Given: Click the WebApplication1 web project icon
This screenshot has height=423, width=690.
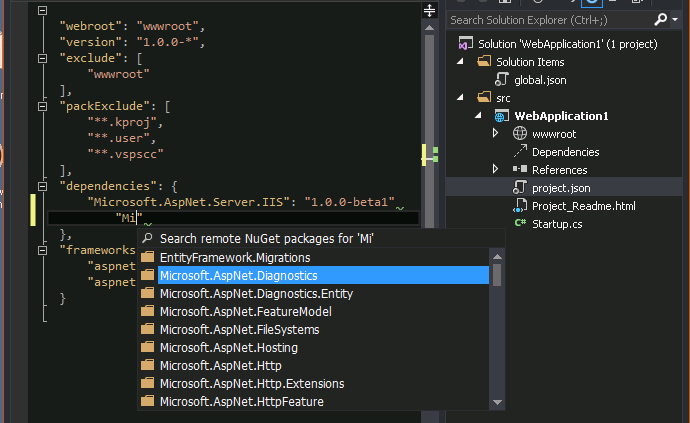Looking at the screenshot, I should pos(502,116).
